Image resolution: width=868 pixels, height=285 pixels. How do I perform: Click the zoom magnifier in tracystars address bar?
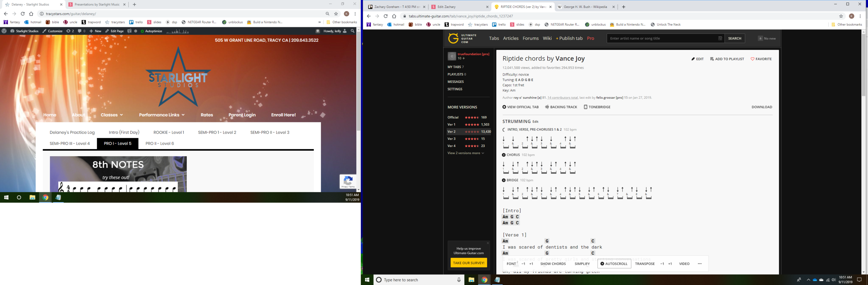(327, 14)
